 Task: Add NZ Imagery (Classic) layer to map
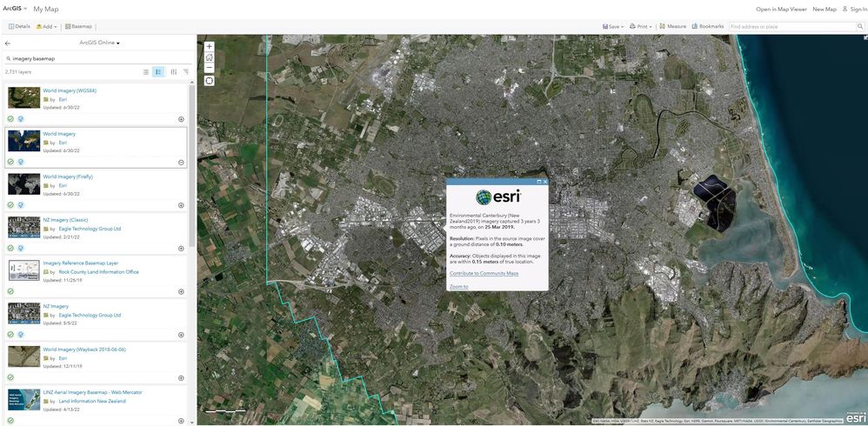click(181, 249)
